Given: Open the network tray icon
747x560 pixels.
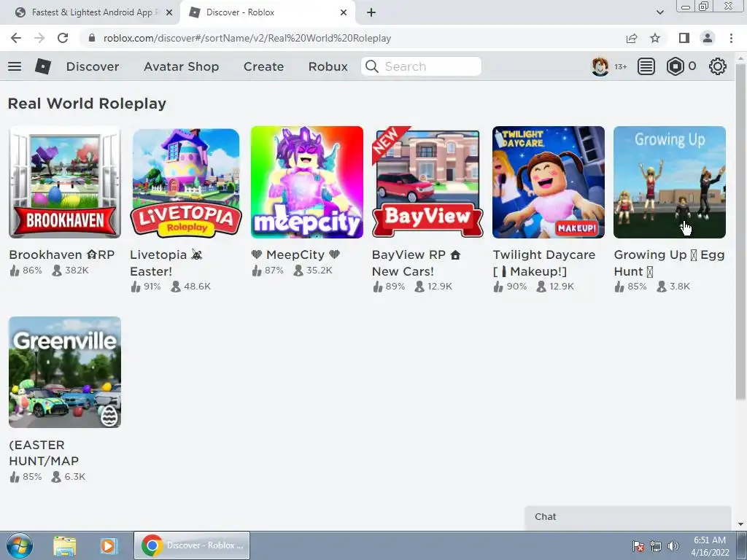Looking at the screenshot, I should click(x=656, y=546).
